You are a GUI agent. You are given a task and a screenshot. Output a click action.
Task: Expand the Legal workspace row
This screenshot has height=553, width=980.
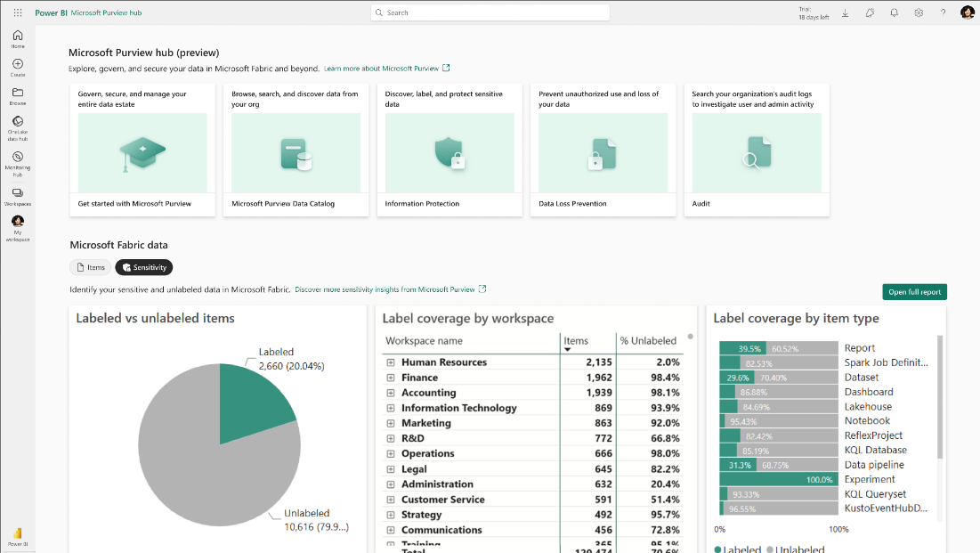(x=391, y=469)
